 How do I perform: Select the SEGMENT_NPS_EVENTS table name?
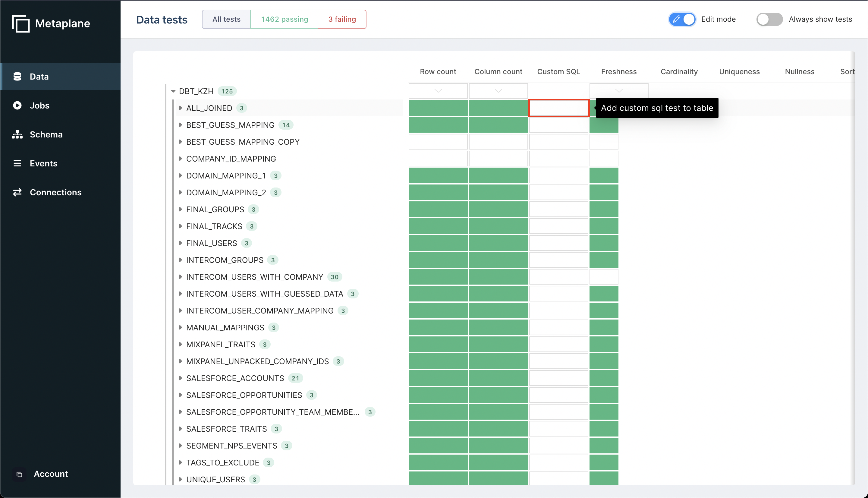click(x=231, y=446)
